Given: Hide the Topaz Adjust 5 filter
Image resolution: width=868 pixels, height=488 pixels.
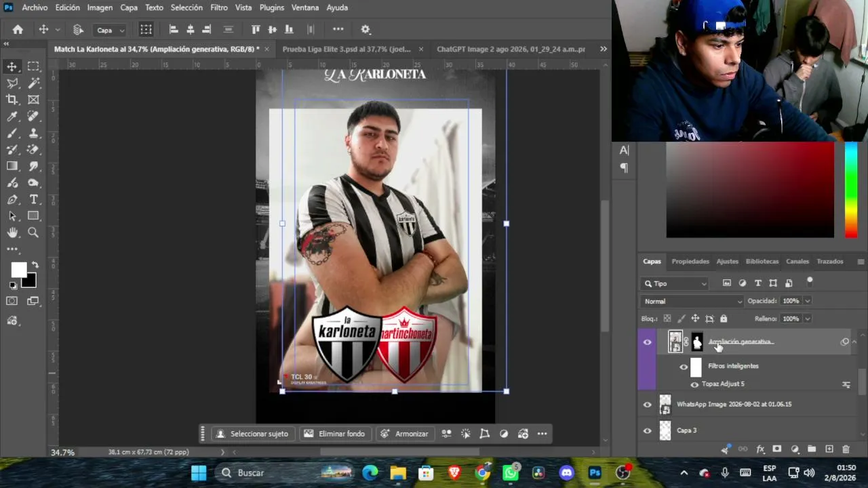Looking at the screenshot, I should pos(694,384).
